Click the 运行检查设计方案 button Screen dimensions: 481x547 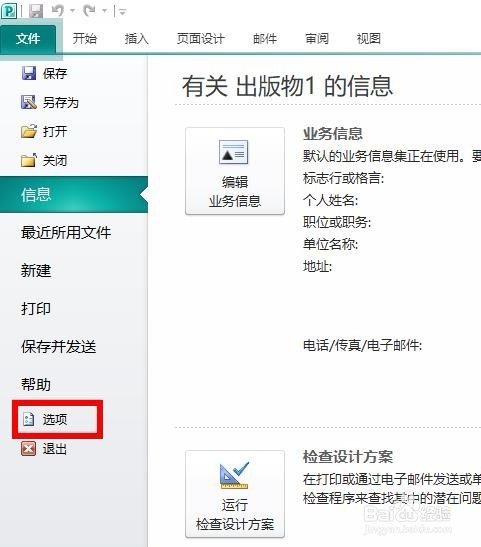tap(235, 494)
